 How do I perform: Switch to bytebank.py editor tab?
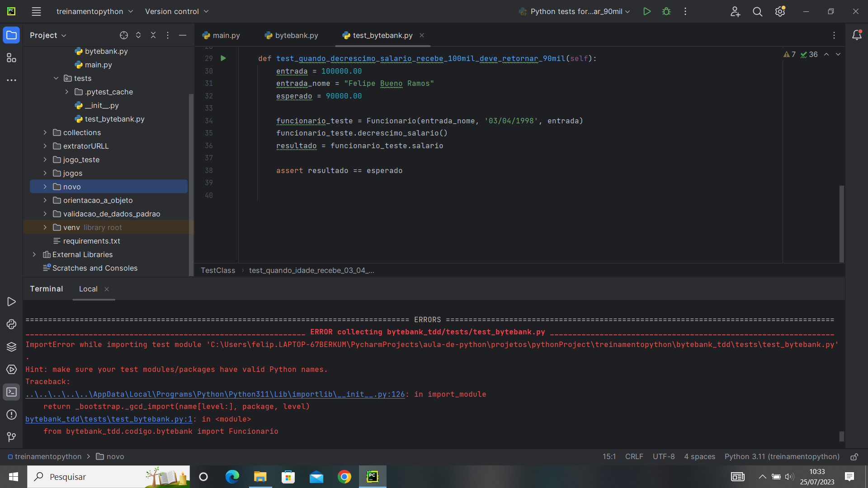(x=292, y=35)
